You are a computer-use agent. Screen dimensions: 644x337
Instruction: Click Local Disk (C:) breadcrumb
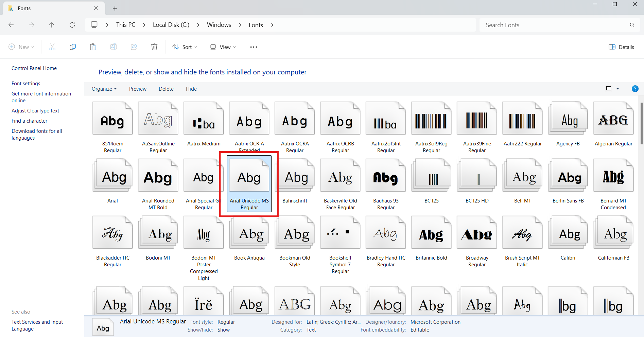click(171, 25)
